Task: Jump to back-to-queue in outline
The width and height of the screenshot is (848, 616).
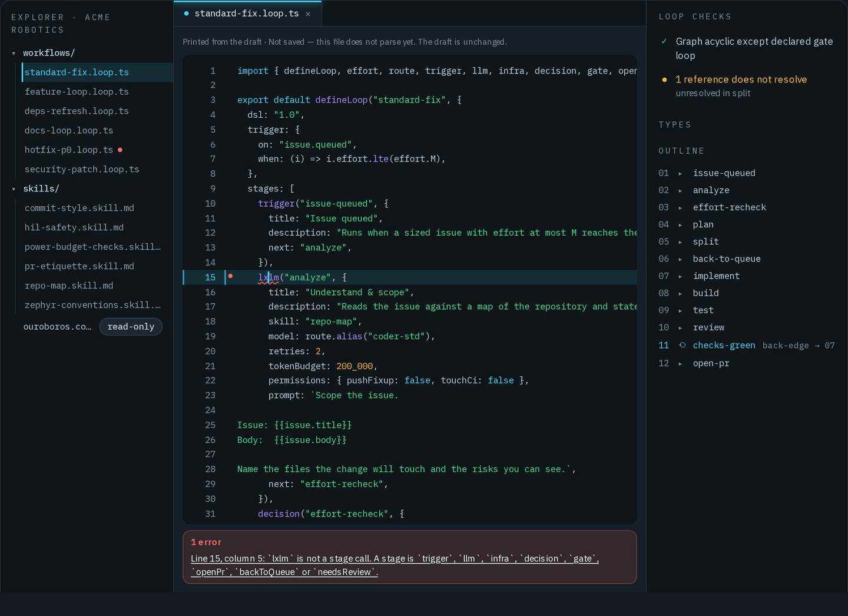Action: [727, 259]
